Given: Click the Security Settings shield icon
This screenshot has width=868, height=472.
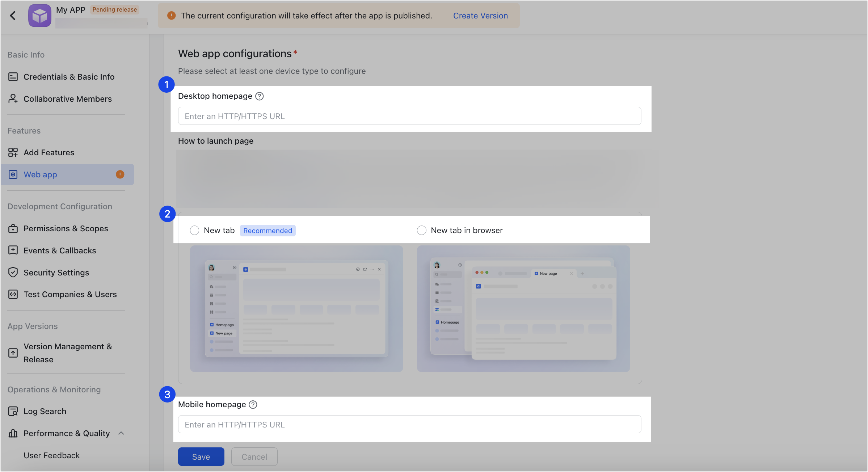Looking at the screenshot, I should (x=13, y=273).
